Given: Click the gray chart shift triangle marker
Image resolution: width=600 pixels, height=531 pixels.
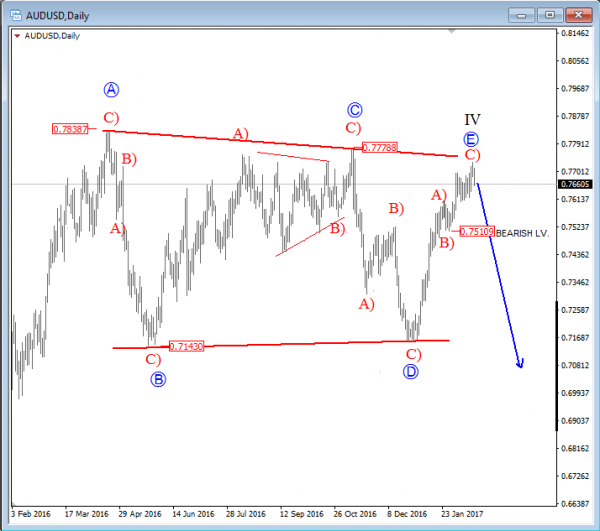Looking at the screenshot, I should click(x=452, y=31).
